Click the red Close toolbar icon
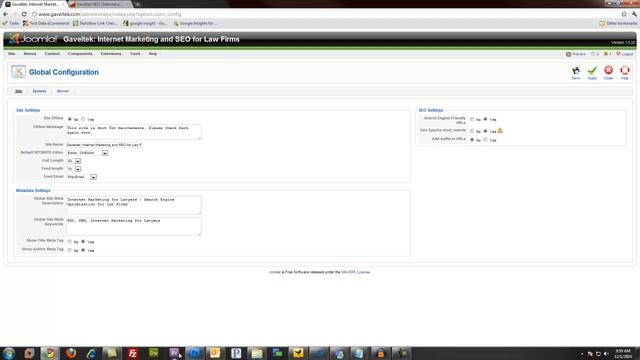Screen dimensions: 640x360 click(608, 70)
